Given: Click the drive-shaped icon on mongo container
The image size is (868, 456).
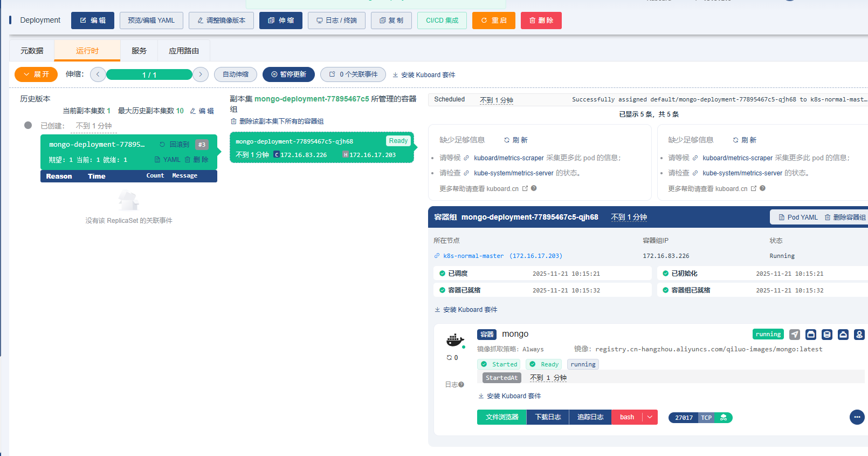Looking at the screenshot, I should [843, 335].
